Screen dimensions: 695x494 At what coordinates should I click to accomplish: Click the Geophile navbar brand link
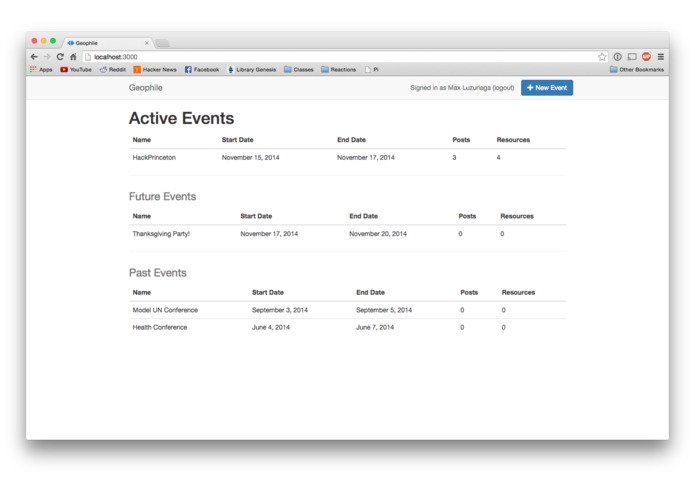[x=145, y=88]
